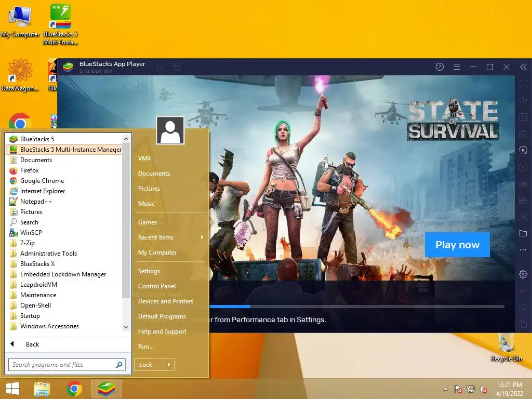Open Documents in the programs list
Screen dimensions: 532x399
[x=63, y=160]
